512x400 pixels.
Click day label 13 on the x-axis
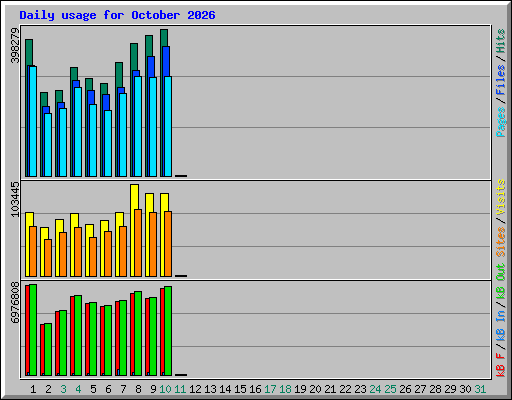coord(210,389)
